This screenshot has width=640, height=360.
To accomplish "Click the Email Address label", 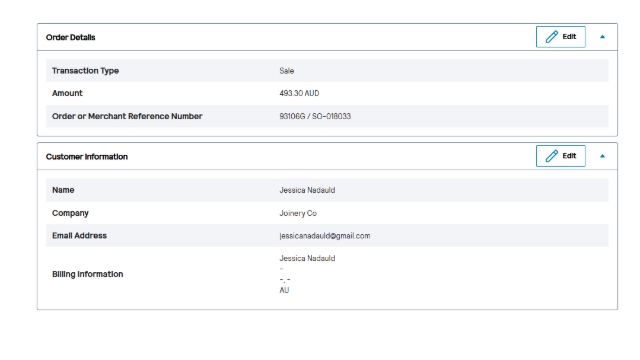I will pyautogui.click(x=79, y=236).
